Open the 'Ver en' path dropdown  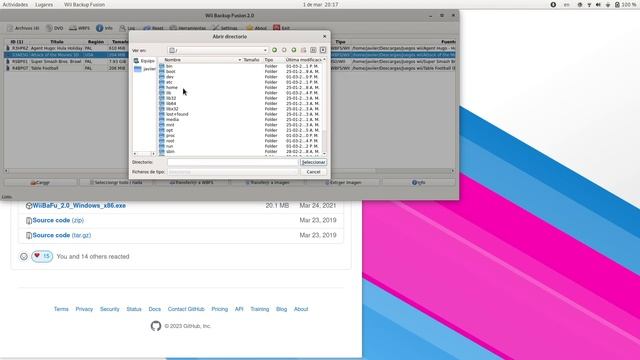point(218,50)
